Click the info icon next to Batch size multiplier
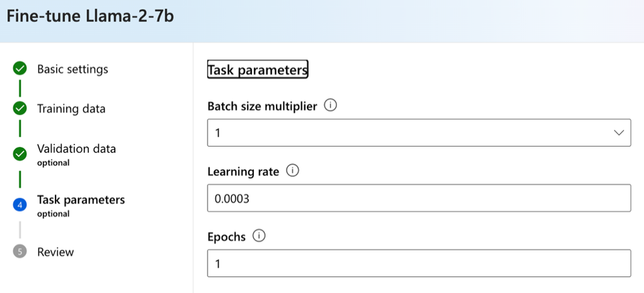This screenshot has height=293, width=644. coord(330,106)
